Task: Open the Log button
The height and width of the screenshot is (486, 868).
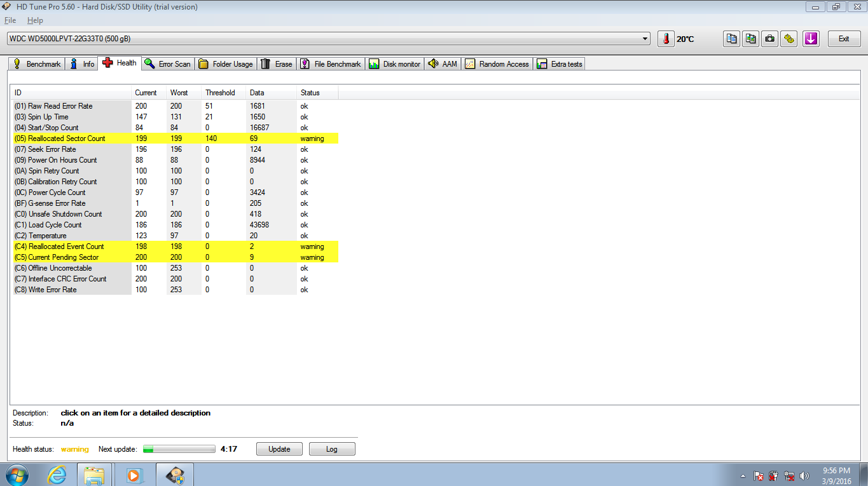Action: [x=332, y=449]
